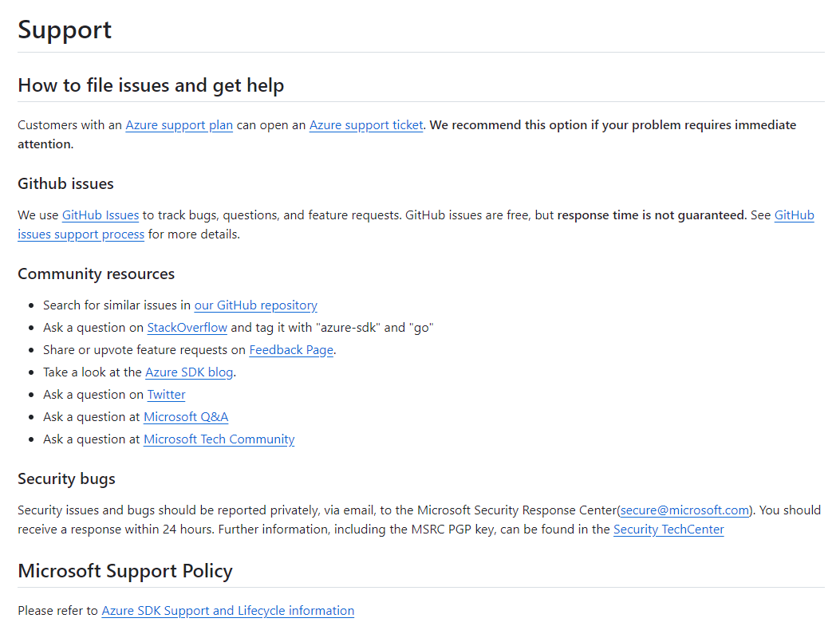Visit the Microsoft Tech Community link
This screenshot has width=840, height=630.
pyautogui.click(x=219, y=439)
